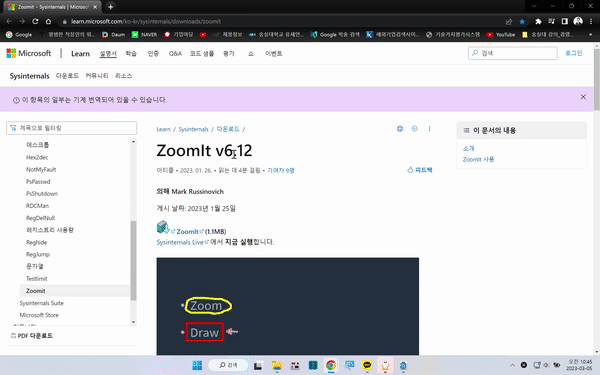Click the ZoomIt download package icon
600x375 pixels.
tap(163, 227)
